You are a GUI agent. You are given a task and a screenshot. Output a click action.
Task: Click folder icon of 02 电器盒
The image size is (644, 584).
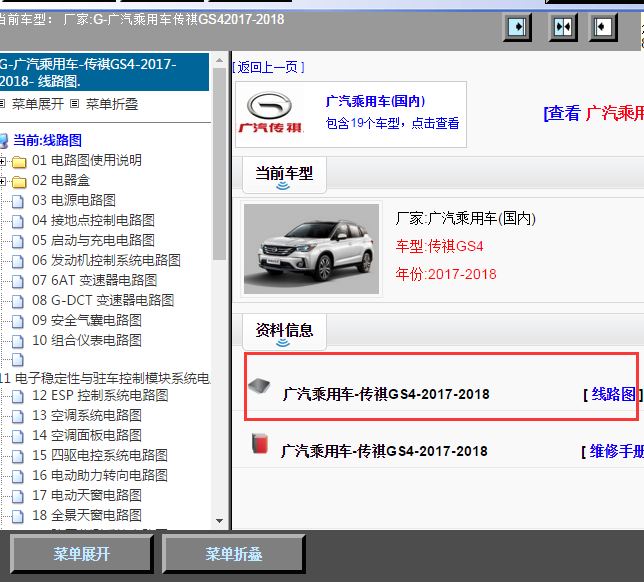tap(18, 181)
